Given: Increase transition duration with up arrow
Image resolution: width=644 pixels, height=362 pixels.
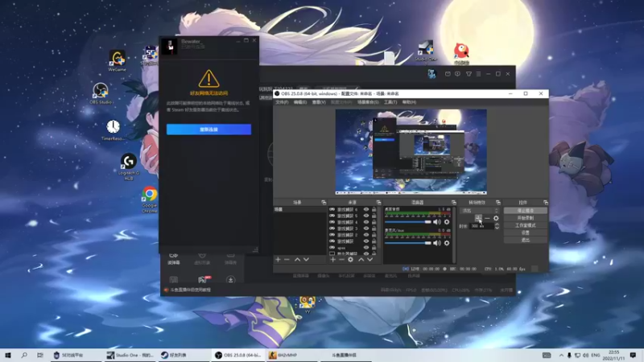Looking at the screenshot, I should tap(497, 224).
